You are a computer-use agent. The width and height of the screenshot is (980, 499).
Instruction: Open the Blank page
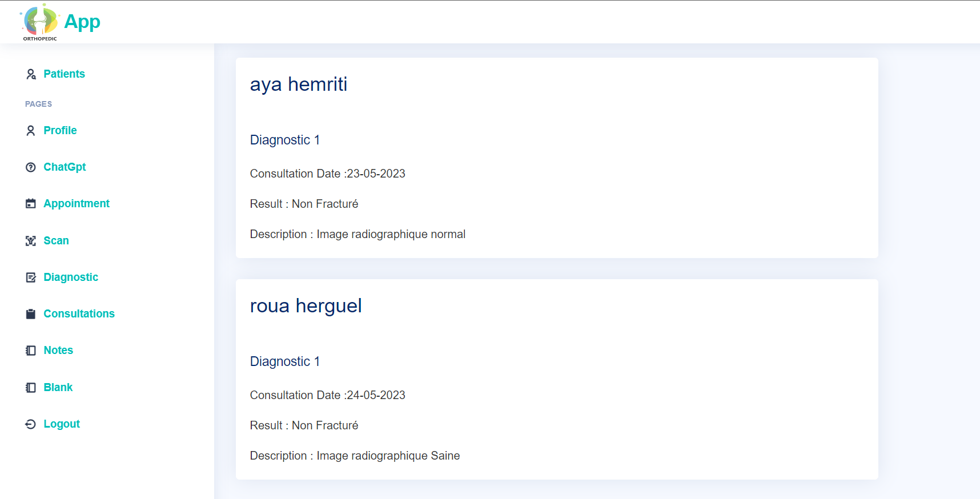(58, 387)
